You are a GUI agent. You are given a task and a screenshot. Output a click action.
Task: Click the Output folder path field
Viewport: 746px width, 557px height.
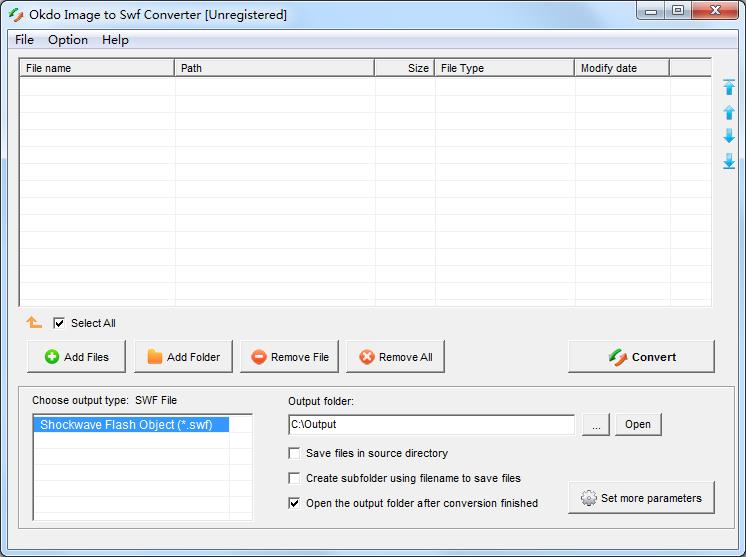[x=430, y=425]
